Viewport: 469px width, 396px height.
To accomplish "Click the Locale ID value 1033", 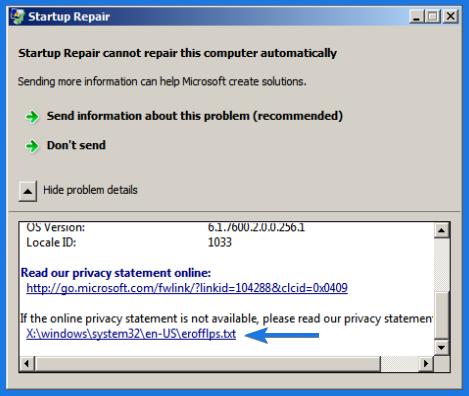I will pyautogui.click(x=220, y=242).
